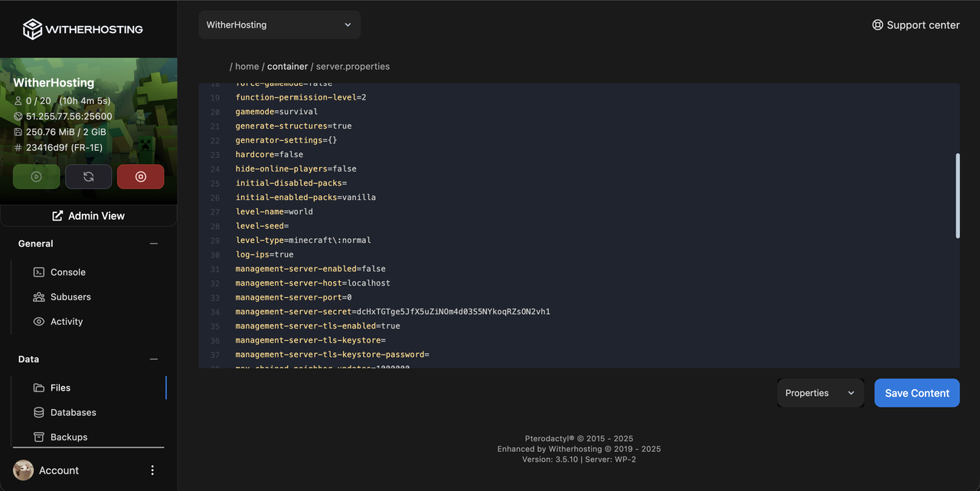Viewport: 980px width, 491px height.
Task: Click the Version 3.5.10 footer text
Action: [550, 460]
